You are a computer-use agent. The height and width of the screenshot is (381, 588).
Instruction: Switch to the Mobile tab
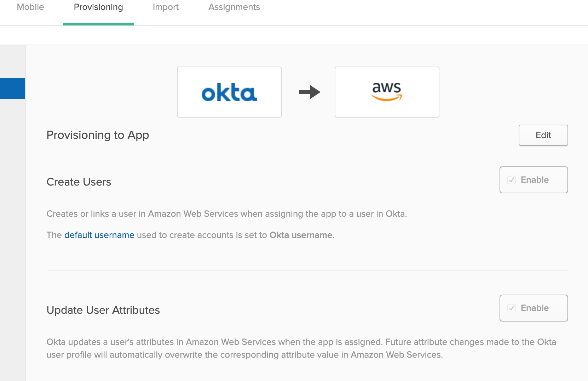coord(30,7)
